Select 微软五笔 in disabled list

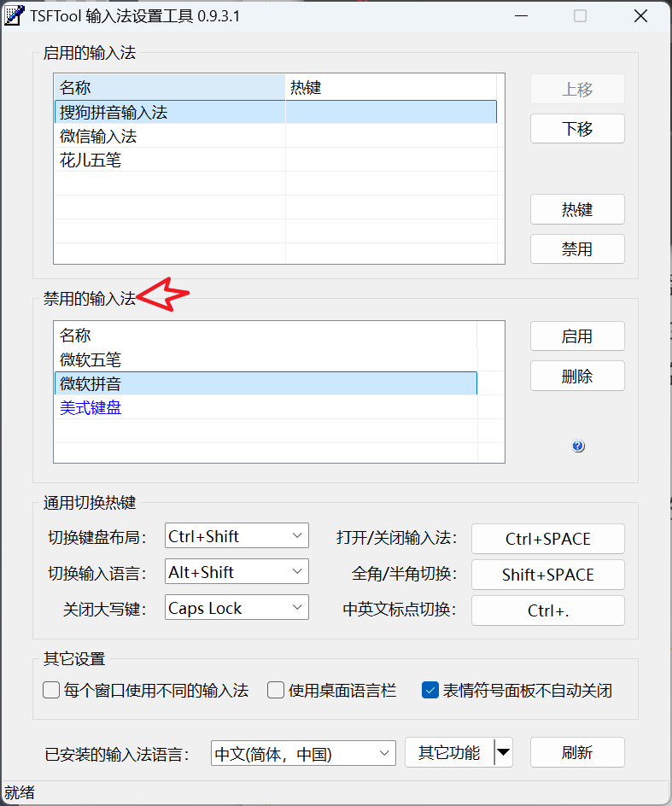tap(266, 359)
